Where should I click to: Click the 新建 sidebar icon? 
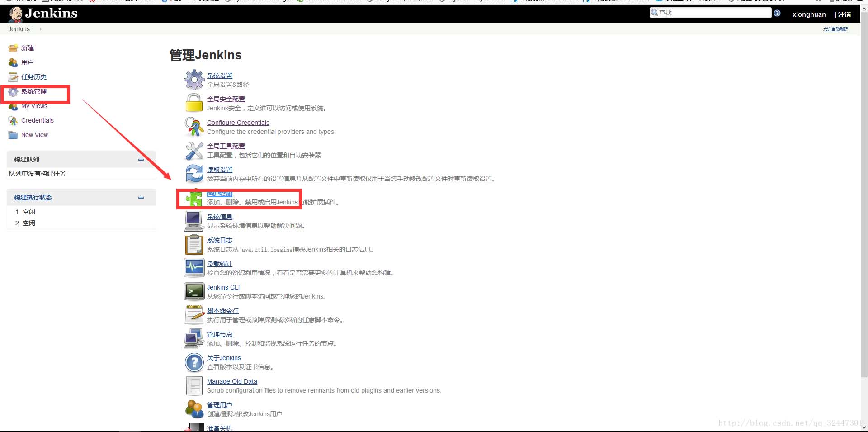tap(13, 48)
